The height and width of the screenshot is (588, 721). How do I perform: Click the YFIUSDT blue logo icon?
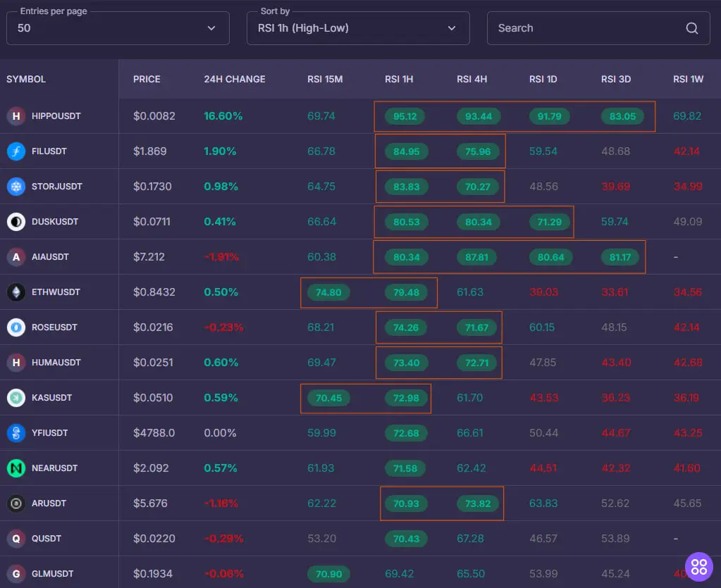[16, 433]
